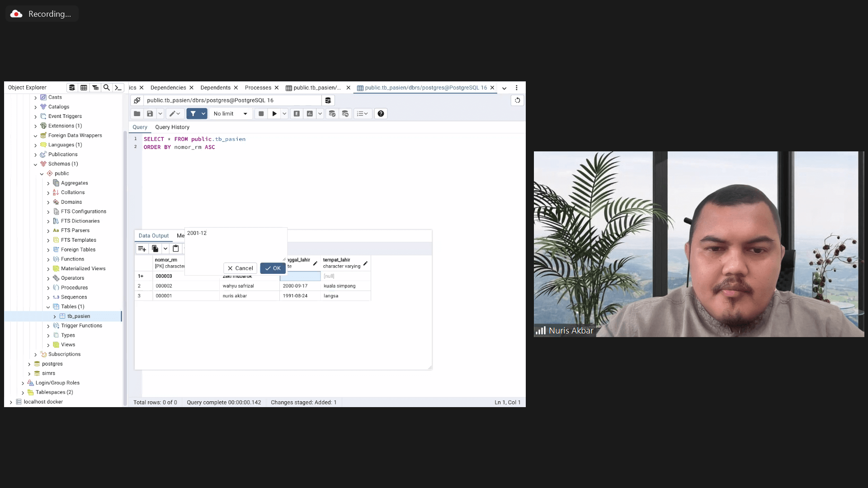The image size is (868, 488).
Task: Click the Stop query button
Action: click(261, 114)
